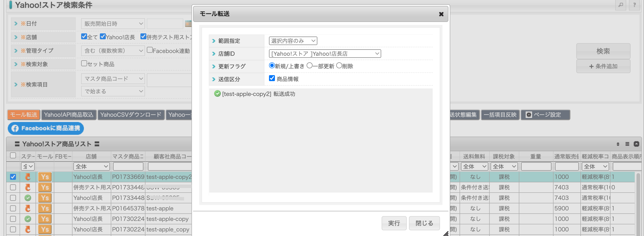Select the 削除 radio option
This screenshot has height=236, width=644.
(339, 66)
